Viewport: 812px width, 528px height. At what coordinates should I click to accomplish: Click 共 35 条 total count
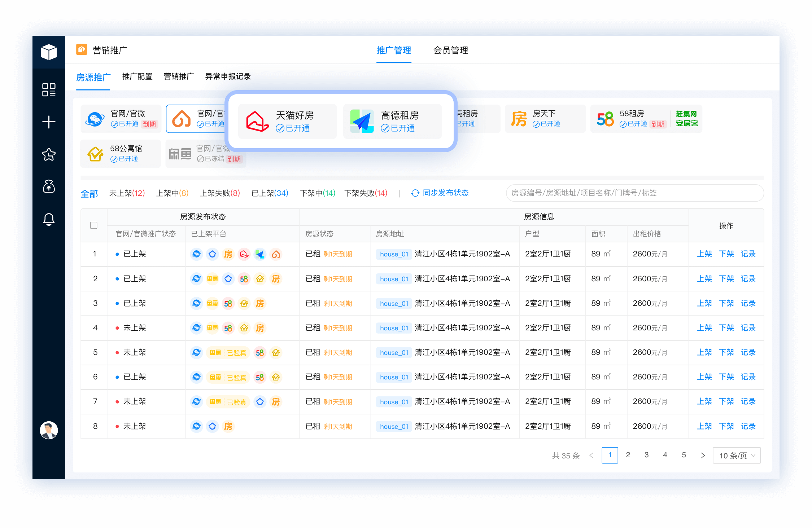coord(566,456)
